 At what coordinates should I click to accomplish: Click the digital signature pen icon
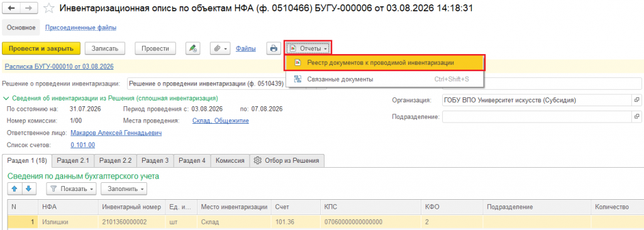coord(192,48)
